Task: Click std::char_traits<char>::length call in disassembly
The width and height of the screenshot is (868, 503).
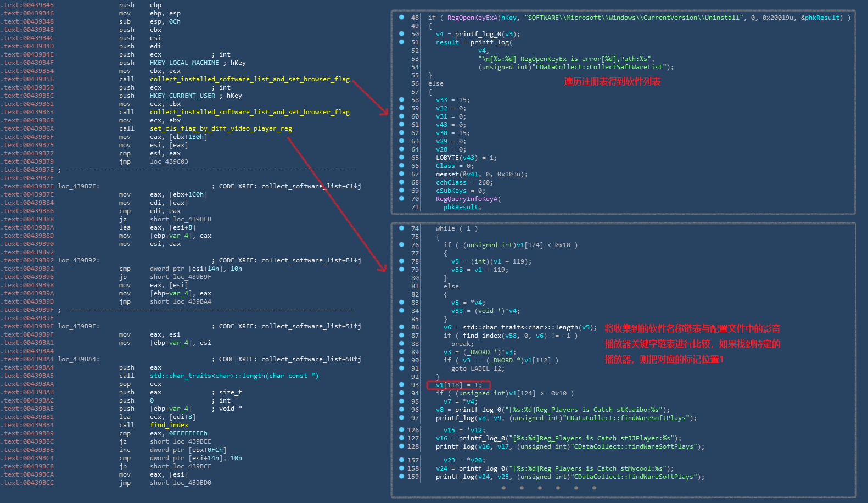Action: point(234,376)
